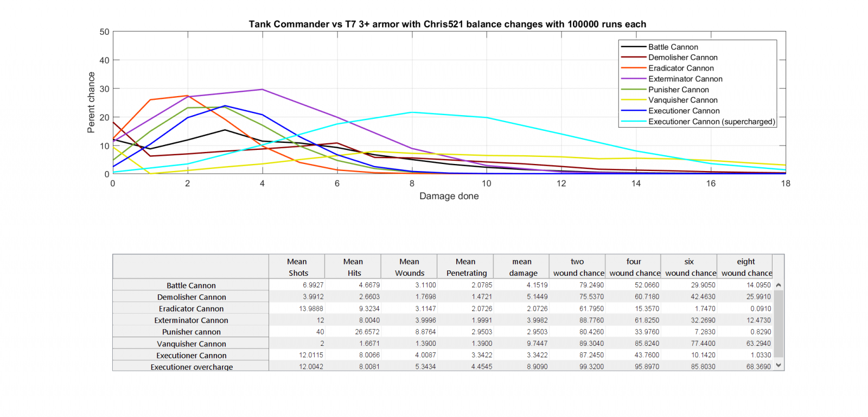This screenshot has height=417, width=868.
Task: Click the Executioner Cannon (supercharged) legend entry
Action: click(x=711, y=122)
